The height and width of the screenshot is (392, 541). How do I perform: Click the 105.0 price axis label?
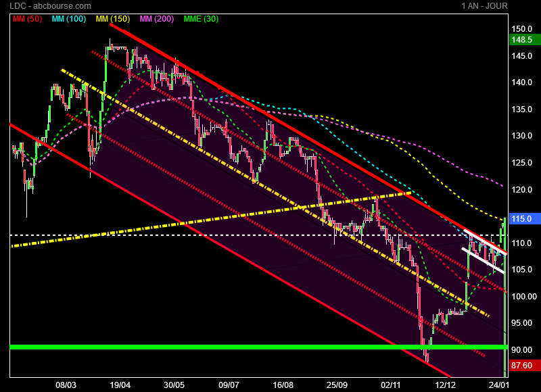pos(521,270)
